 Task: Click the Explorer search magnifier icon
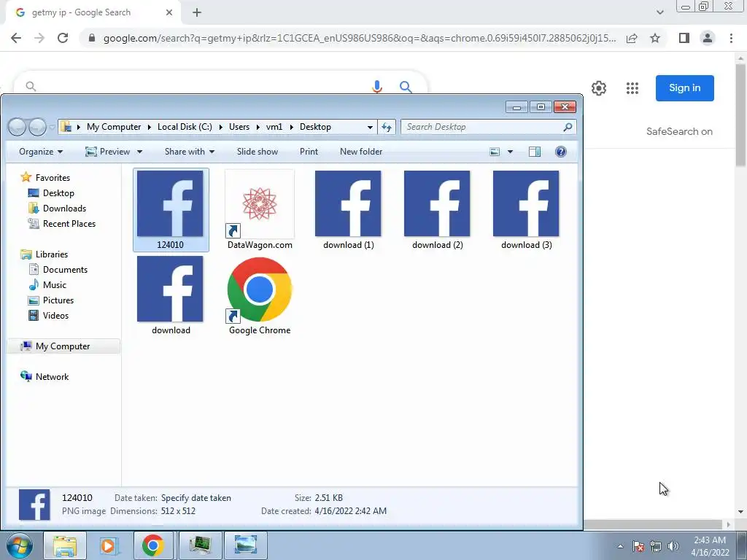[568, 127]
